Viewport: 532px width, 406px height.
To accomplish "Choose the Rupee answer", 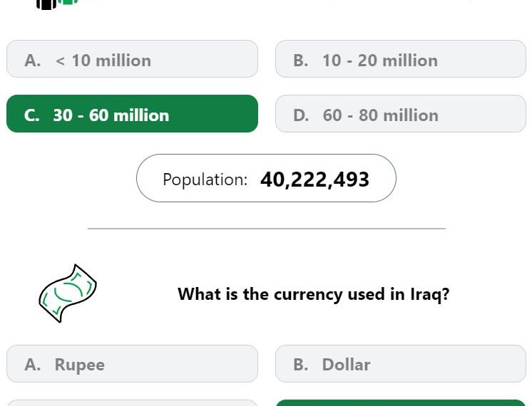I will (133, 364).
